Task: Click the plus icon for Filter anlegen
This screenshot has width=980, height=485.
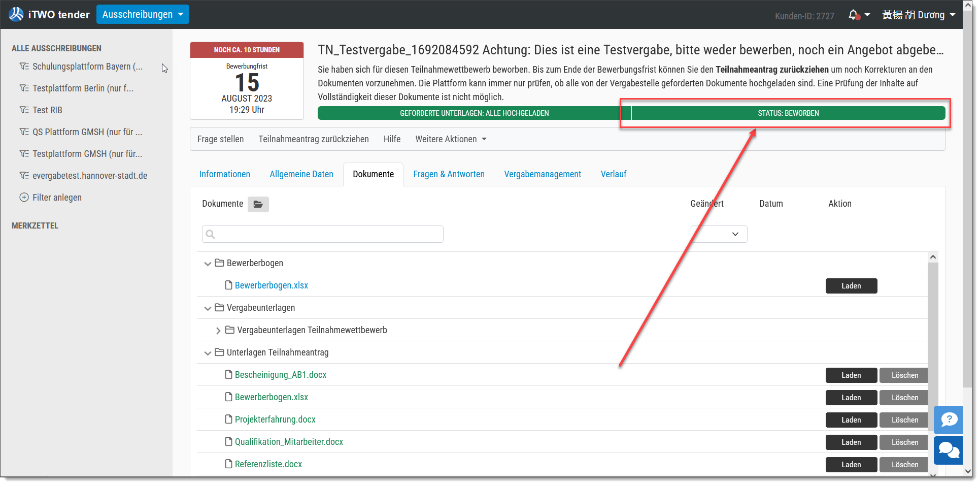Action: pos(24,198)
